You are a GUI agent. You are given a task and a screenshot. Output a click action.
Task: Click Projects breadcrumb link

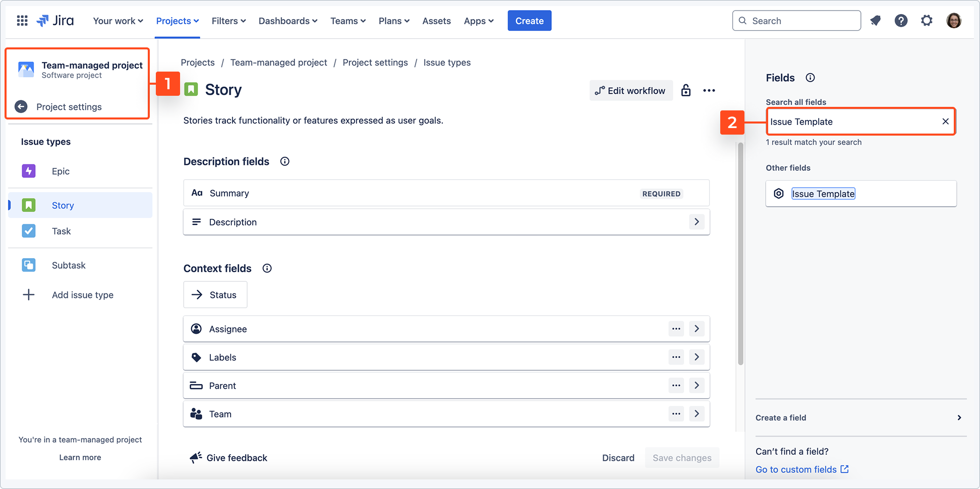(198, 63)
